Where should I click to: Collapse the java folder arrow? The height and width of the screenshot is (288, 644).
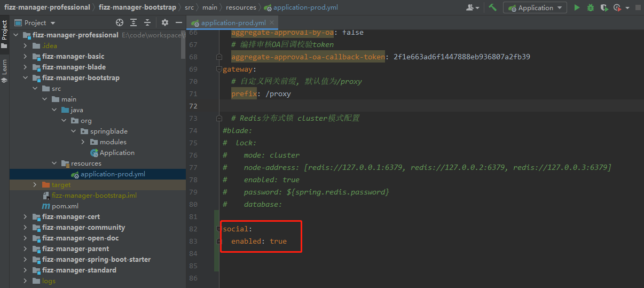54,110
